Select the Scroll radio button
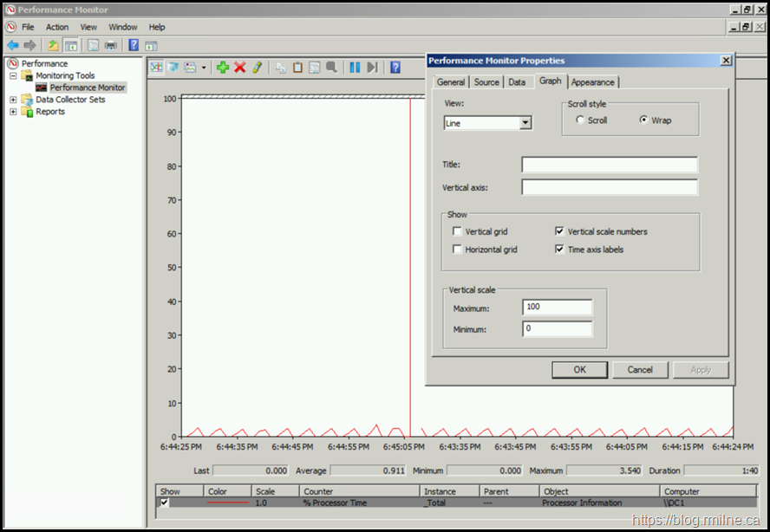Viewport: 770px width, 532px height. 580,120
